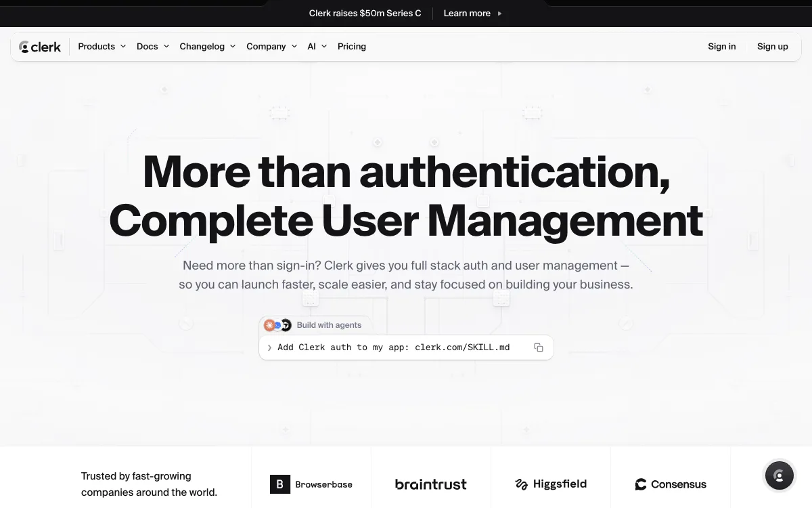Click the Clerk raises $50m Series C banner text

(365, 14)
